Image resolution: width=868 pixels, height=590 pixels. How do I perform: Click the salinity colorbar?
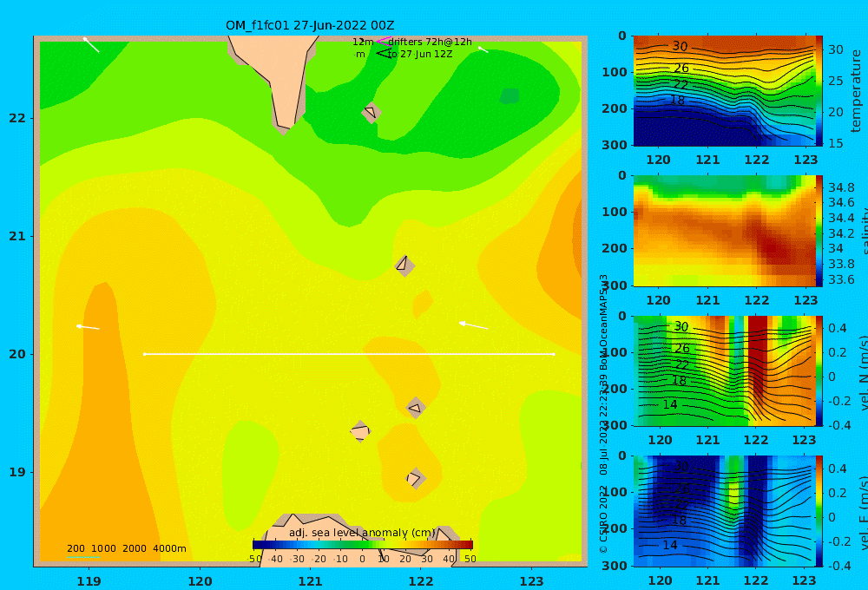pyautogui.click(x=819, y=231)
